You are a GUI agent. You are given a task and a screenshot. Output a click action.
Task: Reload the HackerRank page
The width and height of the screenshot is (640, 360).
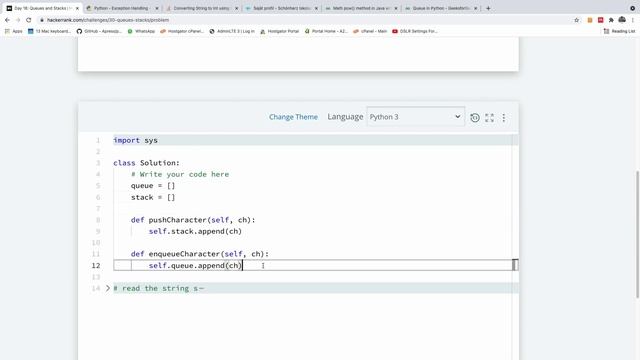(29, 20)
